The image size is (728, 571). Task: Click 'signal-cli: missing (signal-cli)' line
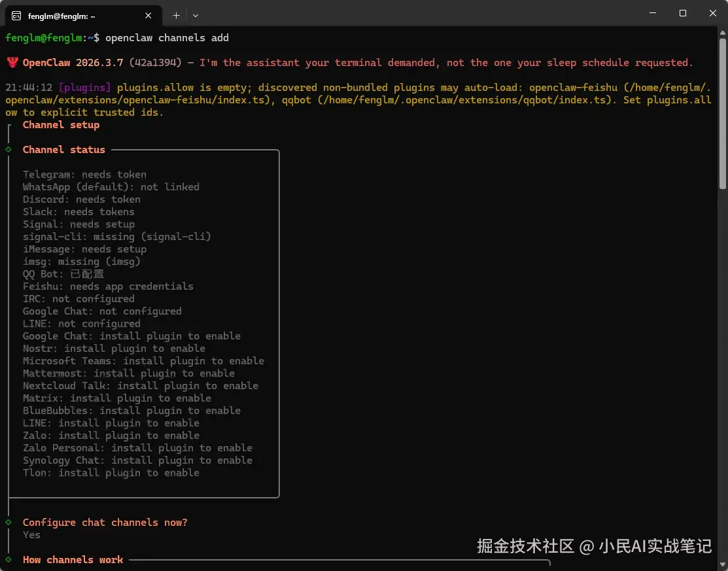(117, 237)
